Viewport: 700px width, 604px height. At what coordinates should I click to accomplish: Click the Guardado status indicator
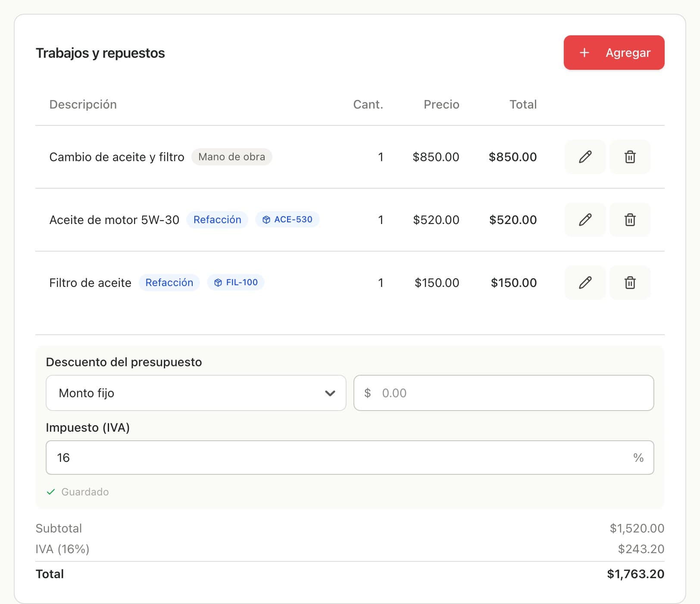tap(78, 492)
